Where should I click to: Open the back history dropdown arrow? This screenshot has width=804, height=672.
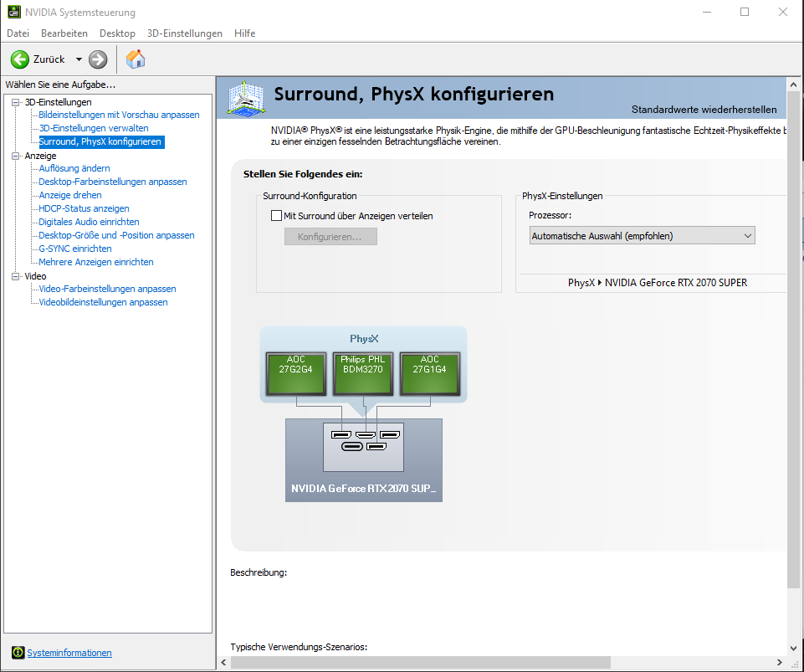tap(79, 59)
